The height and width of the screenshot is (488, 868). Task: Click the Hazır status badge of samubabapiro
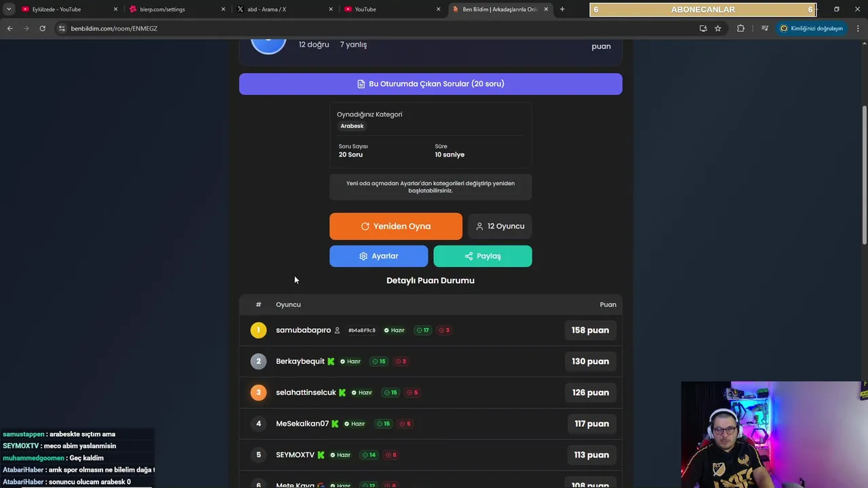[394, 330]
